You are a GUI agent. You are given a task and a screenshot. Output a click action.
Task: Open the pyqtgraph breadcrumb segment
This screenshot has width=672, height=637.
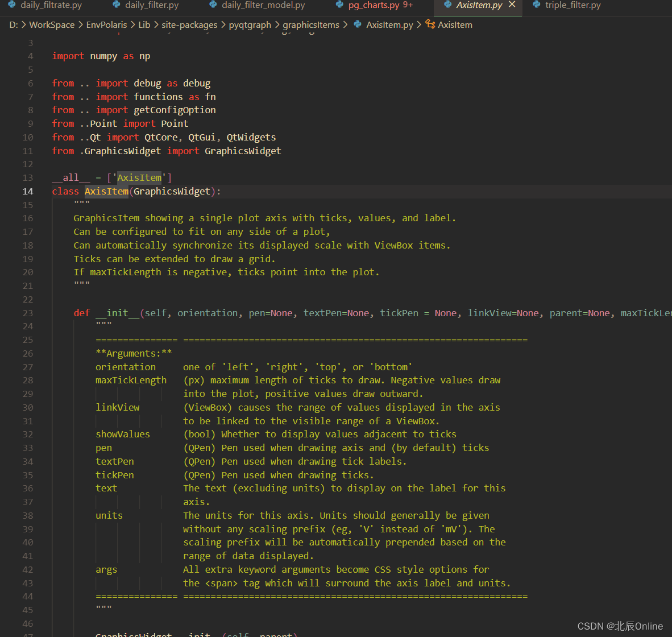point(250,25)
